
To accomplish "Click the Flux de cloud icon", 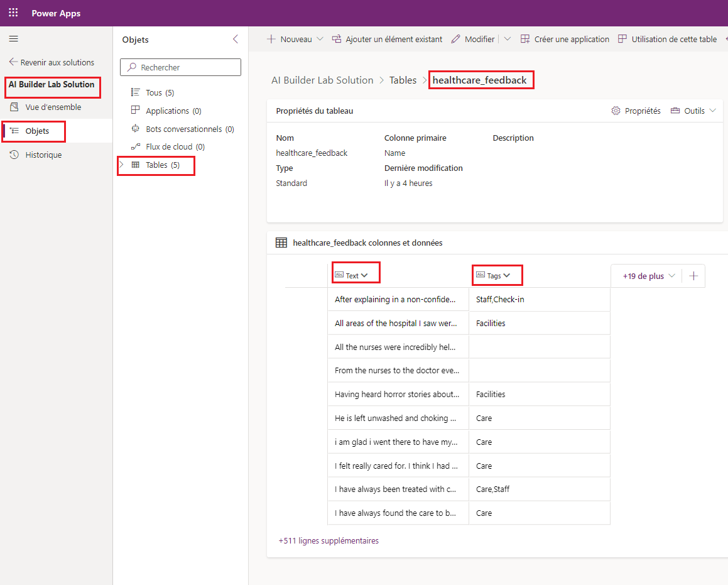I will tap(135, 146).
